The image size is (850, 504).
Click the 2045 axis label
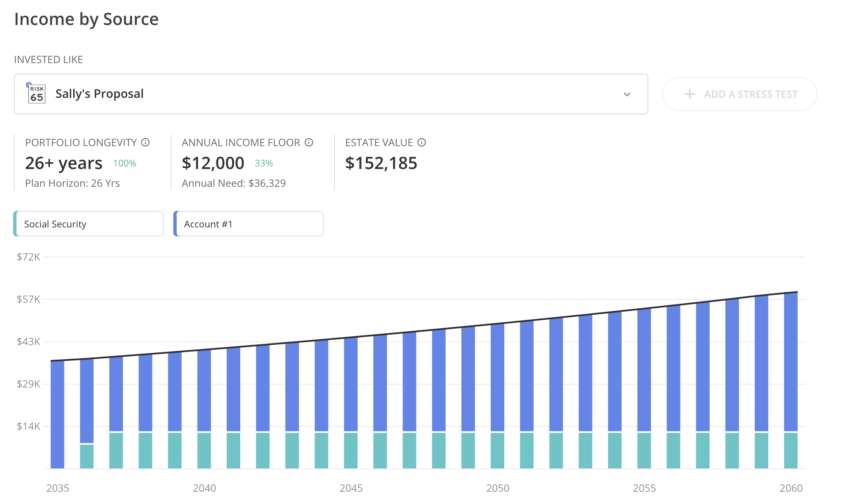click(x=351, y=488)
